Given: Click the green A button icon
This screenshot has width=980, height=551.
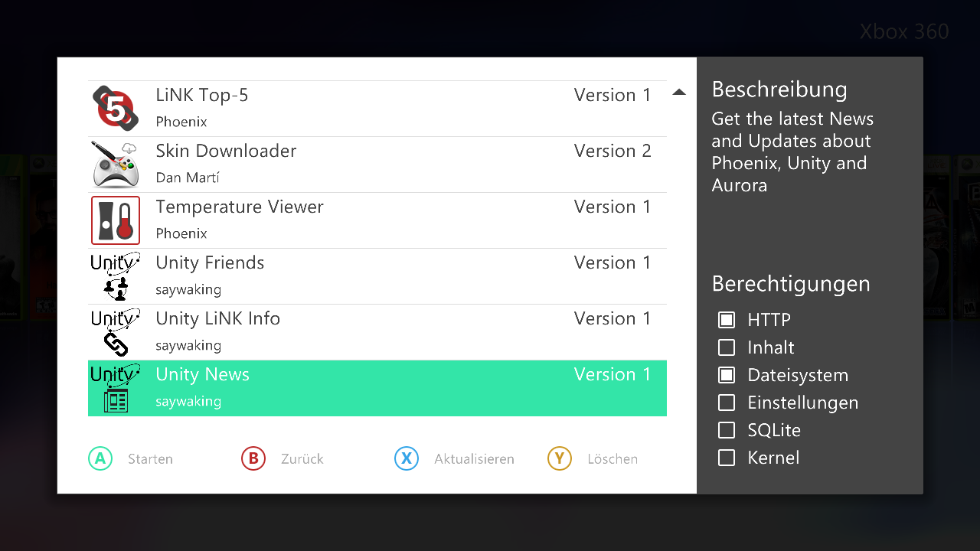Looking at the screenshot, I should click(100, 458).
